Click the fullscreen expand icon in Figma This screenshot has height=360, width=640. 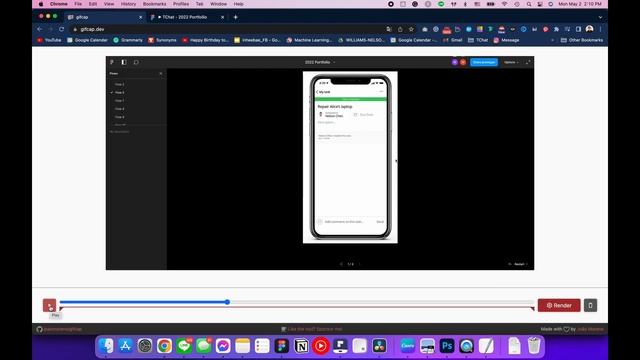tap(528, 62)
